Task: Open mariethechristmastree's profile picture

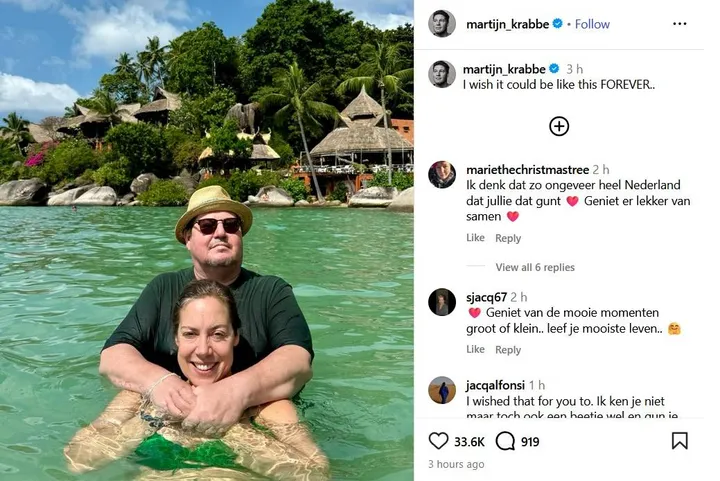Action: coord(442,175)
